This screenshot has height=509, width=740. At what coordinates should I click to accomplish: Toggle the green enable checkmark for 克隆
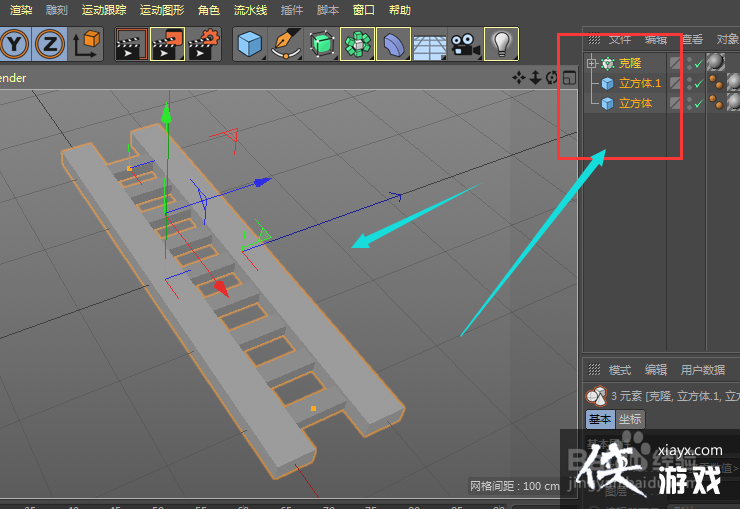pos(699,64)
